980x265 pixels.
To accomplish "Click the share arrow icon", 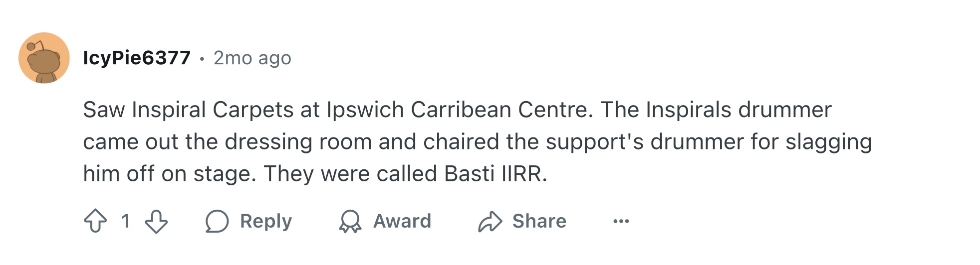I will pos(490,221).
